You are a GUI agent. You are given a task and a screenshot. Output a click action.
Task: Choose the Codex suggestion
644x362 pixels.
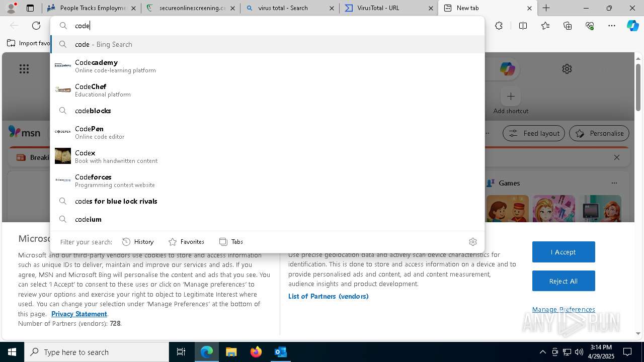(x=267, y=156)
